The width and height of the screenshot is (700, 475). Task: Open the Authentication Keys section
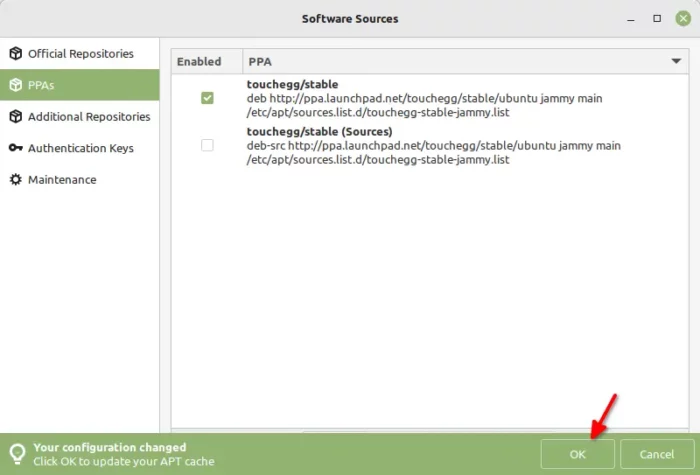coord(79,148)
